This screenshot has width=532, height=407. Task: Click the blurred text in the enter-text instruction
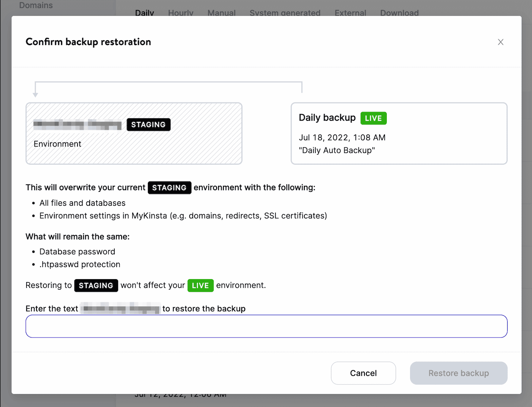coord(120,308)
